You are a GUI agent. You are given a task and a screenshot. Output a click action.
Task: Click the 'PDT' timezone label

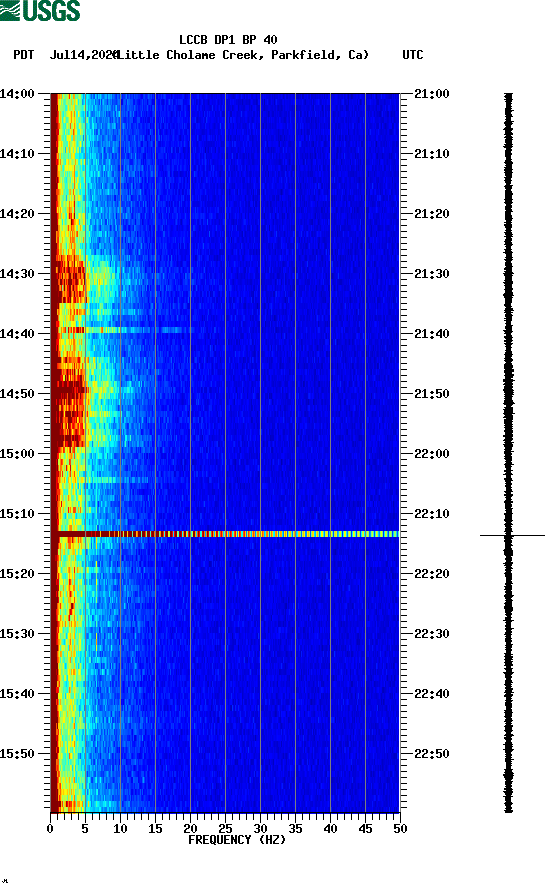(23, 55)
